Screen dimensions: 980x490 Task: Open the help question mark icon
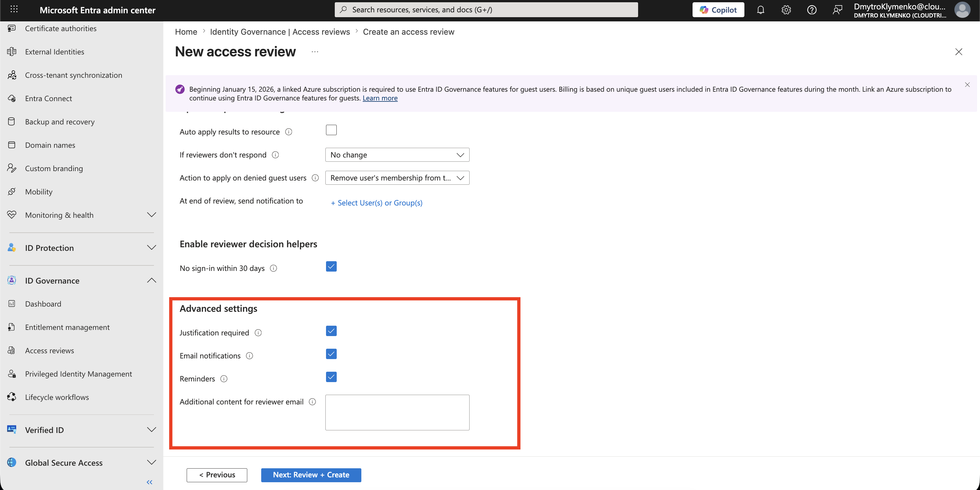tap(811, 10)
